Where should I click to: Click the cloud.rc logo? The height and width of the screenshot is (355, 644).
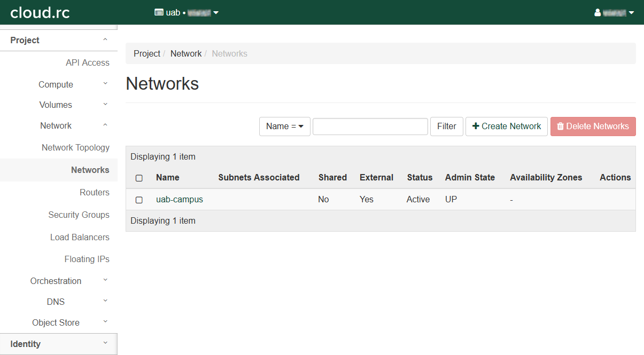click(x=40, y=12)
